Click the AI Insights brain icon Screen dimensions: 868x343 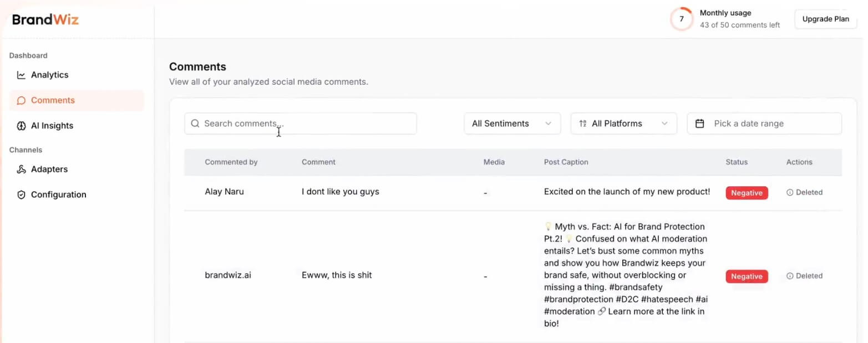[21, 126]
